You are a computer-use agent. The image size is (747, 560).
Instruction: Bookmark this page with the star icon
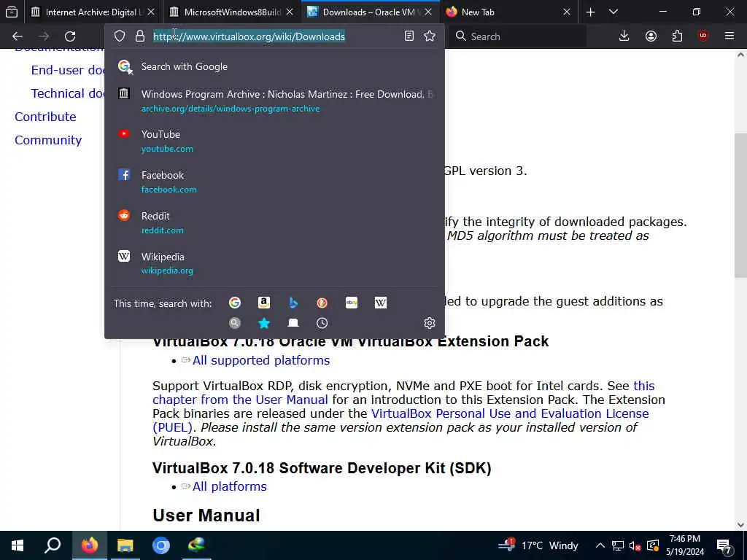click(x=430, y=36)
